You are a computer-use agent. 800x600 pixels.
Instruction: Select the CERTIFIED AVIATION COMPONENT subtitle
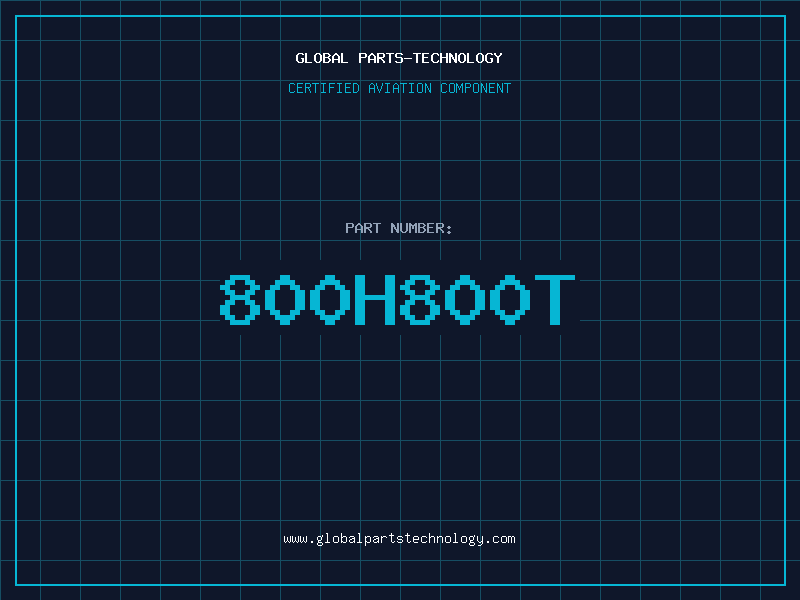pyautogui.click(x=399, y=88)
